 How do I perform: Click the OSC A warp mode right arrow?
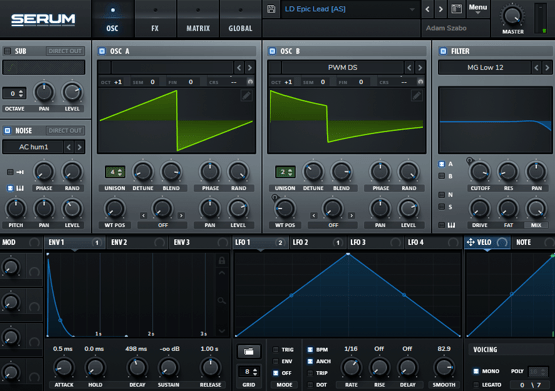pyautogui.click(x=181, y=215)
